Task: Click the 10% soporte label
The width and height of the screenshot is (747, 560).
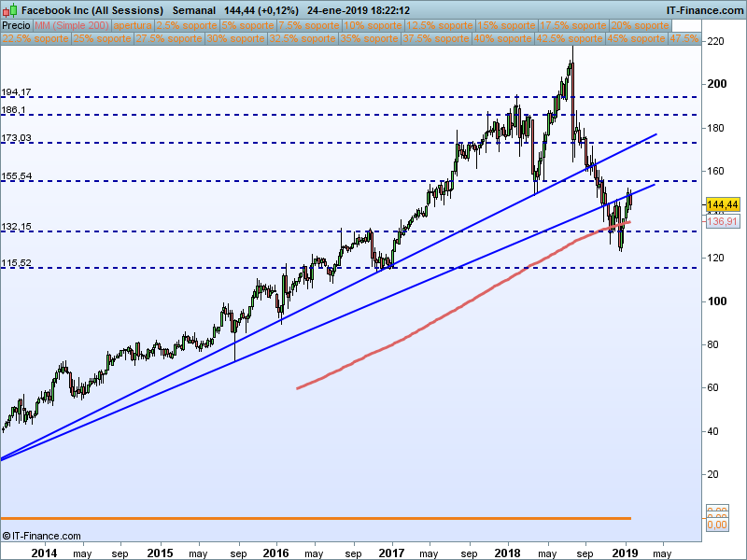Action: pyautogui.click(x=373, y=26)
